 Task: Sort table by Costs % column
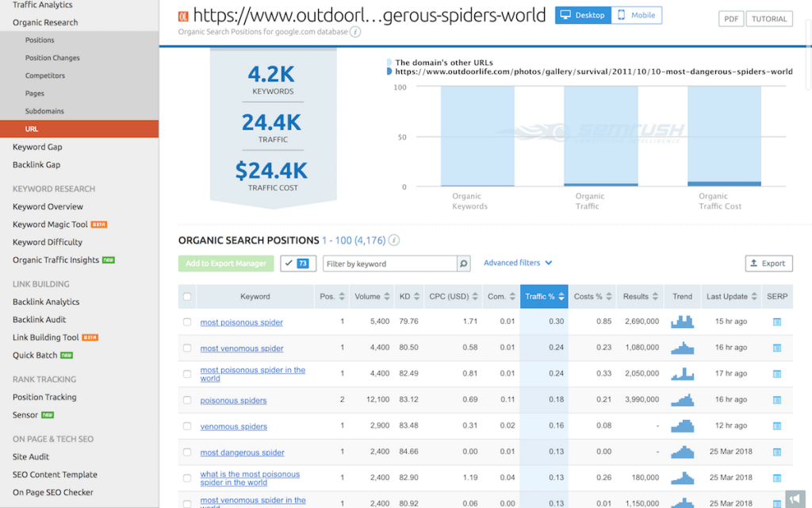pyautogui.click(x=592, y=297)
